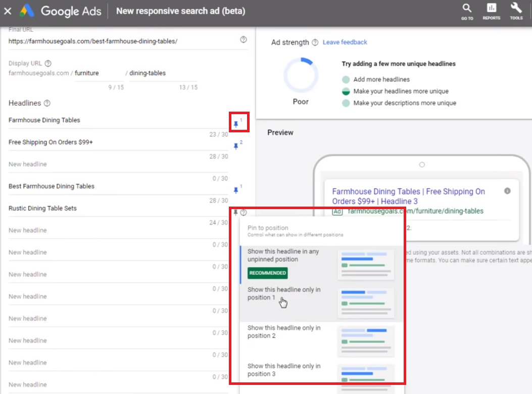Choose Show this headline in any unpinned position
The width and height of the screenshot is (532, 394).
pos(321,265)
